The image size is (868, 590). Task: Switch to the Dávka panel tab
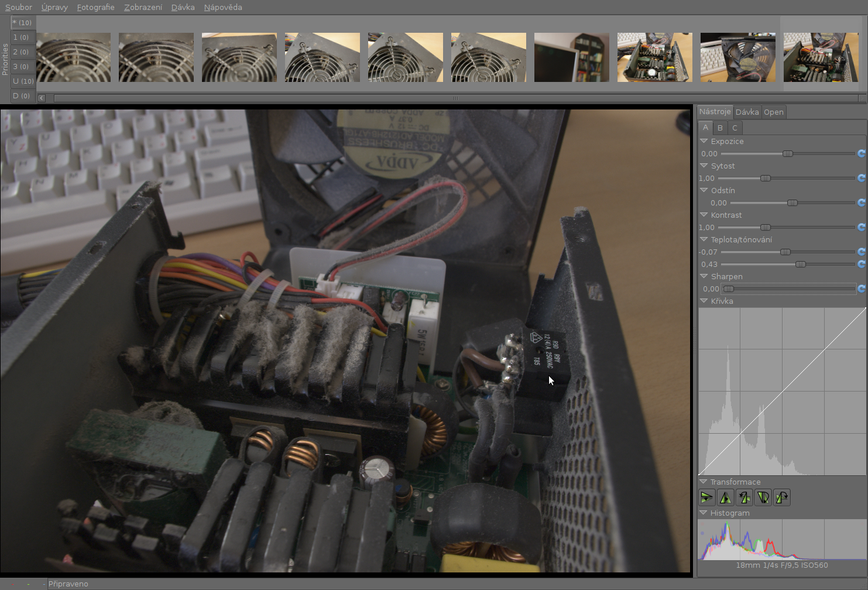click(x=747, y=112)
